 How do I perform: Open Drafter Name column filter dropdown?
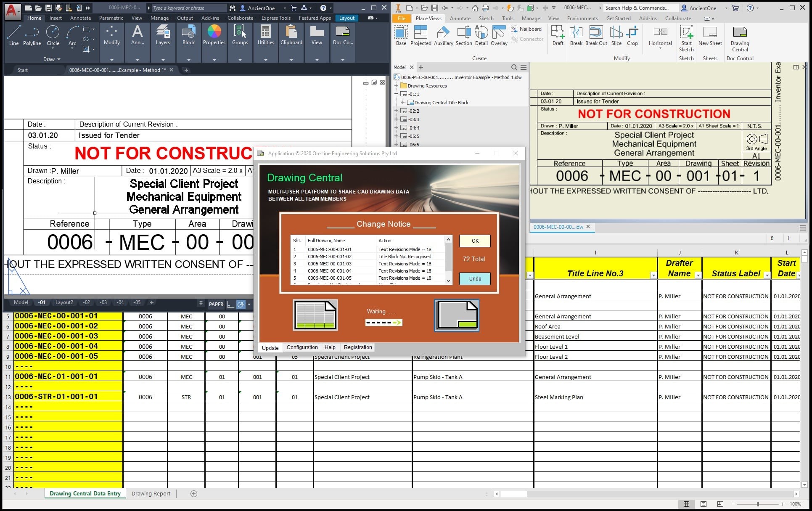point(698,275)
